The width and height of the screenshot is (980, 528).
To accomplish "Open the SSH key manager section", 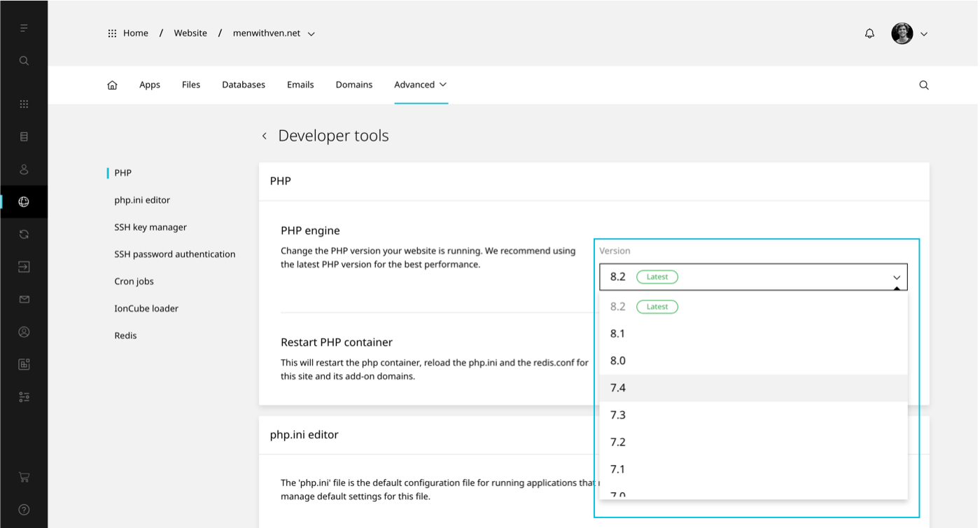I will [150, 227].
